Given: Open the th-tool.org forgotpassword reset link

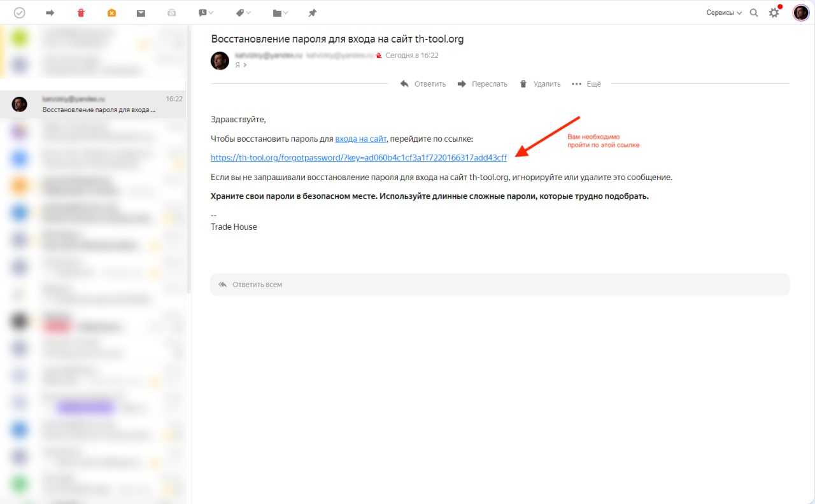Looking at the screenshot, I should pos(358,158).
